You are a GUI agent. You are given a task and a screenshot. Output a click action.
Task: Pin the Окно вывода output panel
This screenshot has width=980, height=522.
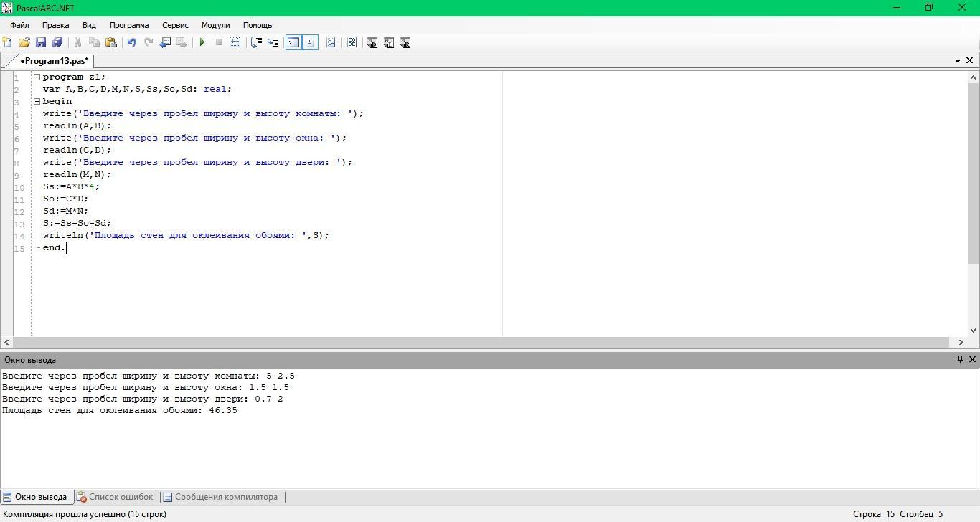[x=960, y=359]
